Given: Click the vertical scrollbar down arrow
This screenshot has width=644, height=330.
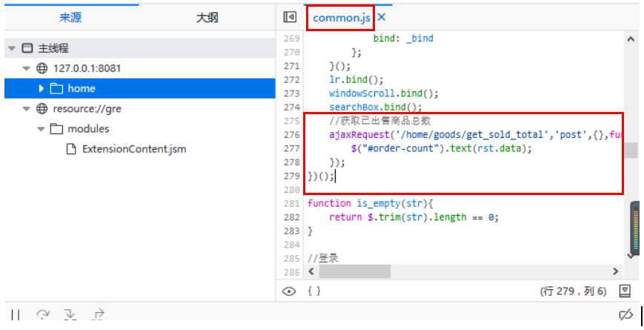Looking at the screenshot, I should point(631,256).
